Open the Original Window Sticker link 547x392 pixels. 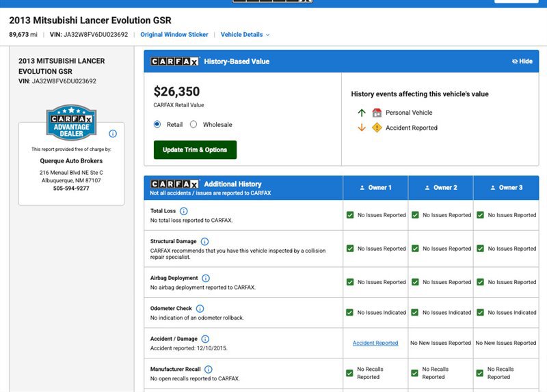pos(174,35)
